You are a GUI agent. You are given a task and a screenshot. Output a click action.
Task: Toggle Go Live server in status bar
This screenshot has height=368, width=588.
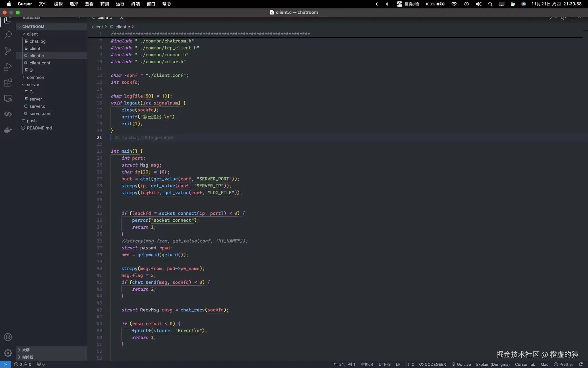(461, 364)
